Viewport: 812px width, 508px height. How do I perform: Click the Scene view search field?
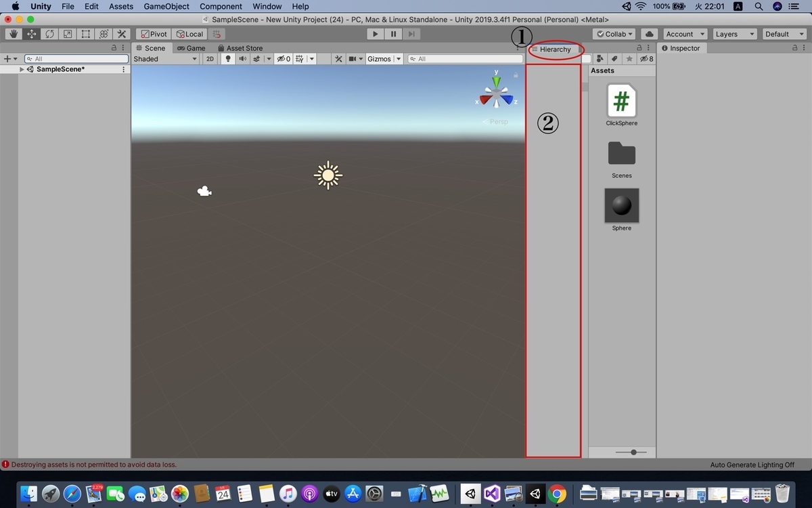(x=465, y=59)
